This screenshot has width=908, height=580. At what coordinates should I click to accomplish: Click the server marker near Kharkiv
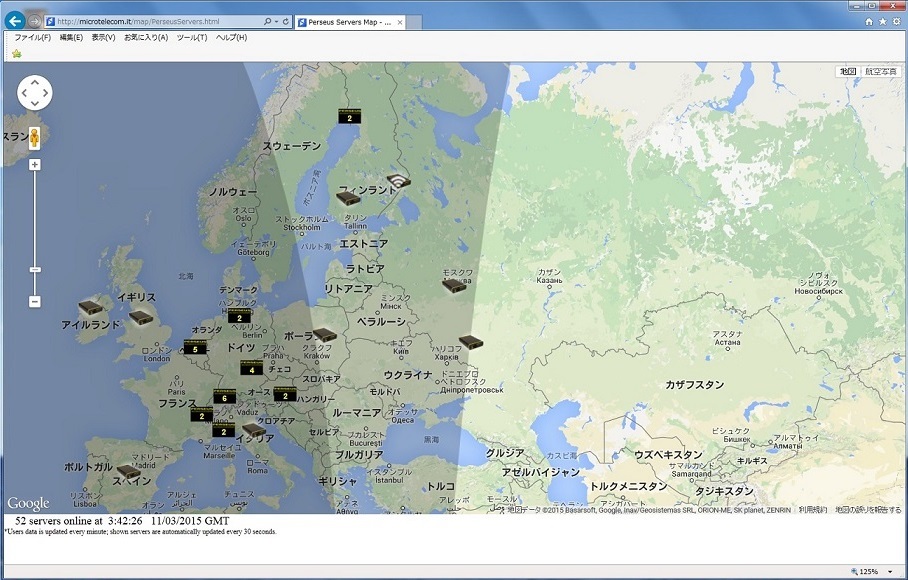[x=471, y=342]
